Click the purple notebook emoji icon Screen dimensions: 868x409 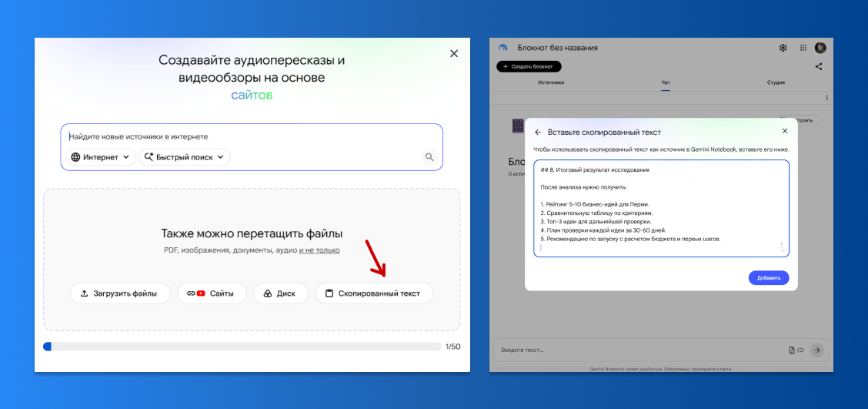pyautogui.click(x=518, y=126)
